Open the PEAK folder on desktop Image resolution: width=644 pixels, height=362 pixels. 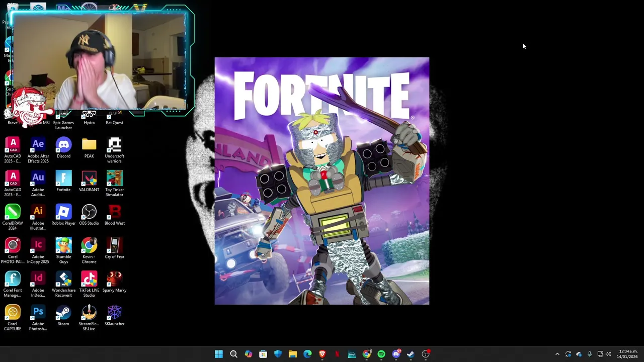[89, 148]
